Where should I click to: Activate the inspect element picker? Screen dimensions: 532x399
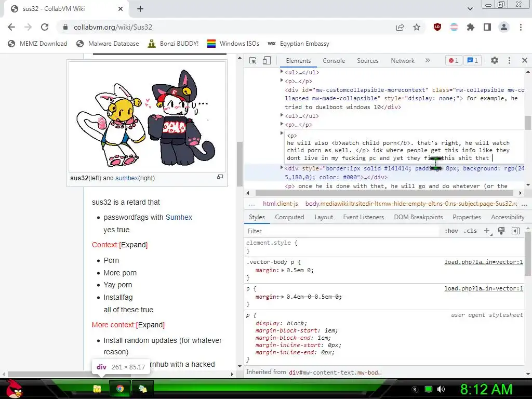[x=253, y=60]
